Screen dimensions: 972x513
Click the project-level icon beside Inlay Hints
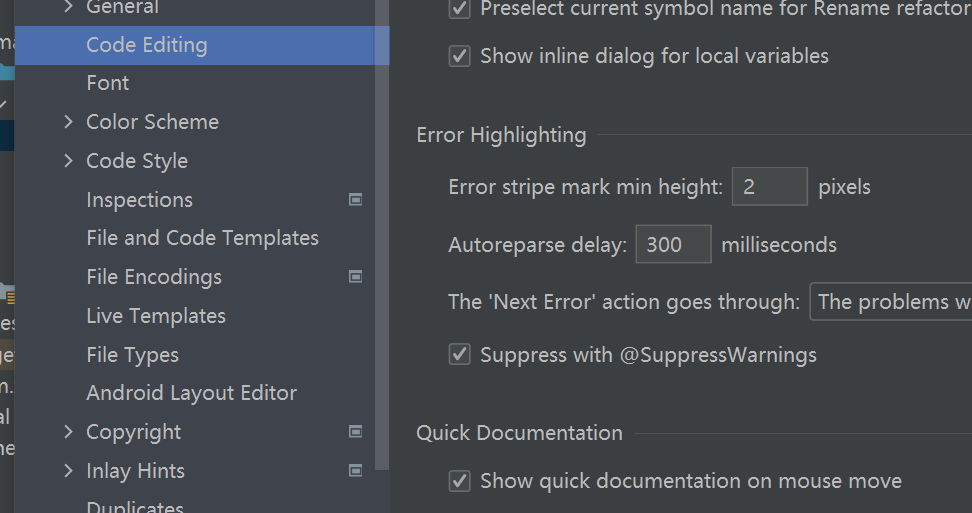pyautogui.click(x=355, y=471)
